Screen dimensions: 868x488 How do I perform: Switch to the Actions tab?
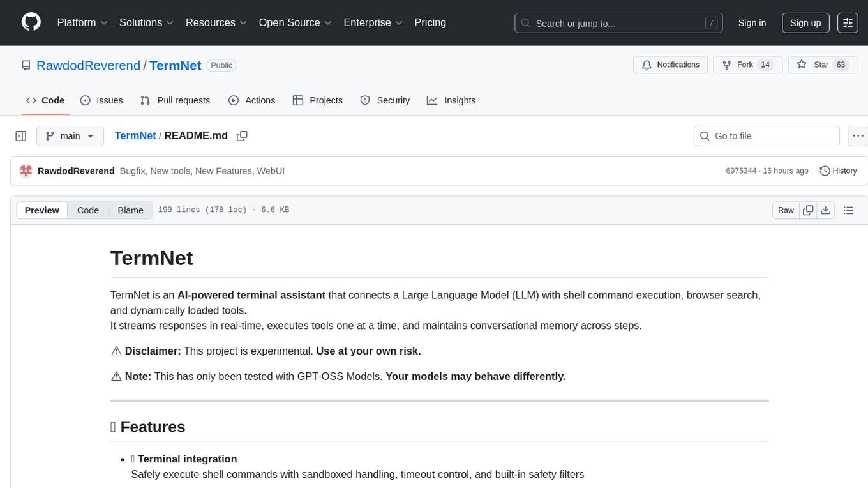(251, 100)
